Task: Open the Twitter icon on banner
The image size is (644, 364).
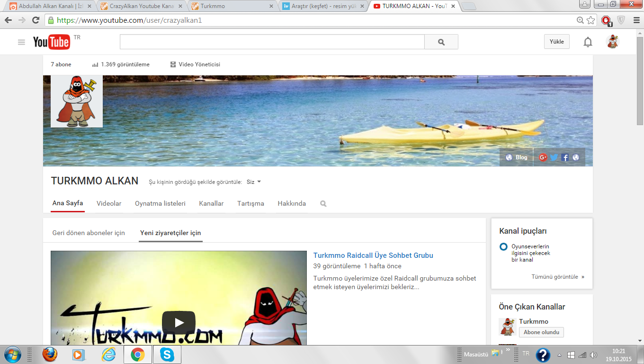Action: (554, 157)
